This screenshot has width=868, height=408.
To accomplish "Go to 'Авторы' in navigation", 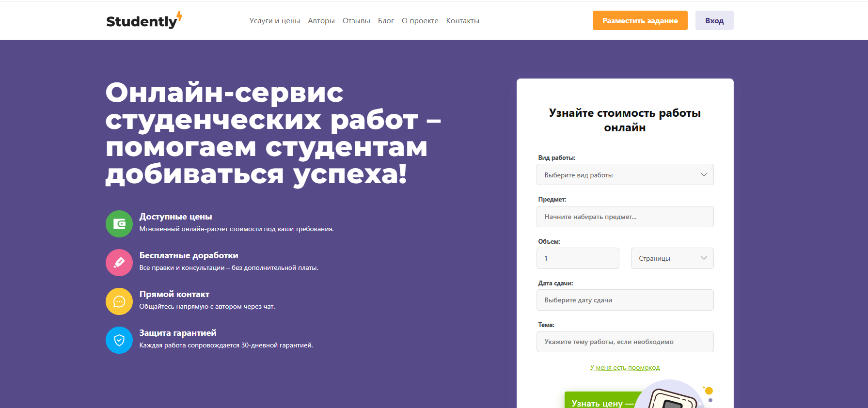I will coord(321,21).
